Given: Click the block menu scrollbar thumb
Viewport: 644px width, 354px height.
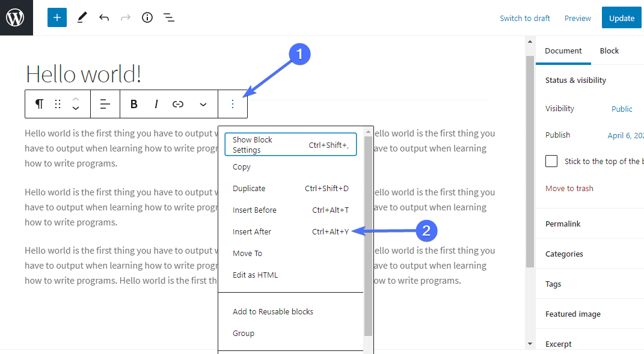Looking at the screenshot, I should click(x=368, y=237).
